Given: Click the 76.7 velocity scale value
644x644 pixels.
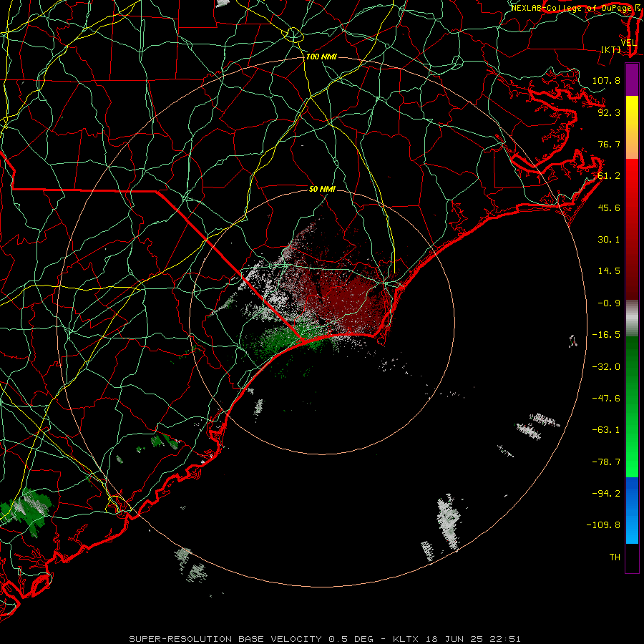Looking at the screenshot, I should [x=609, y=144].
